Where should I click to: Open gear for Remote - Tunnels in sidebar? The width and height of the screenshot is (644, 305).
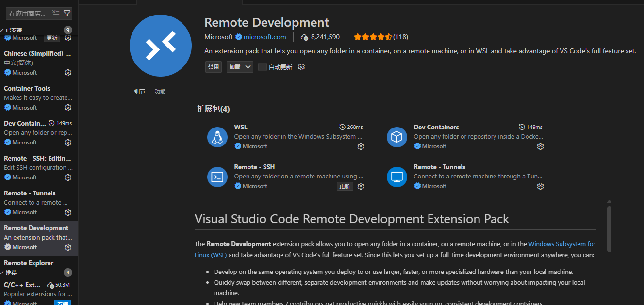click(x=68, y=212)
